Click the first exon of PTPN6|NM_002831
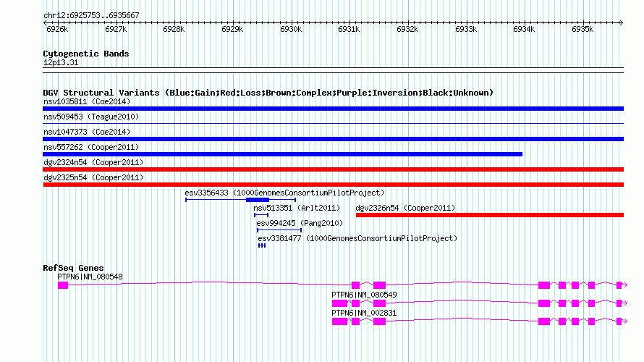This screenshot has width=644, height=362. [x=339, y=321]
